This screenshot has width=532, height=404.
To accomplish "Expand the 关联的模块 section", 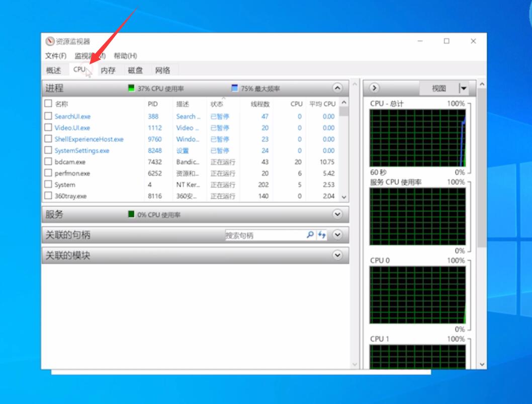I will pos(337,255).
